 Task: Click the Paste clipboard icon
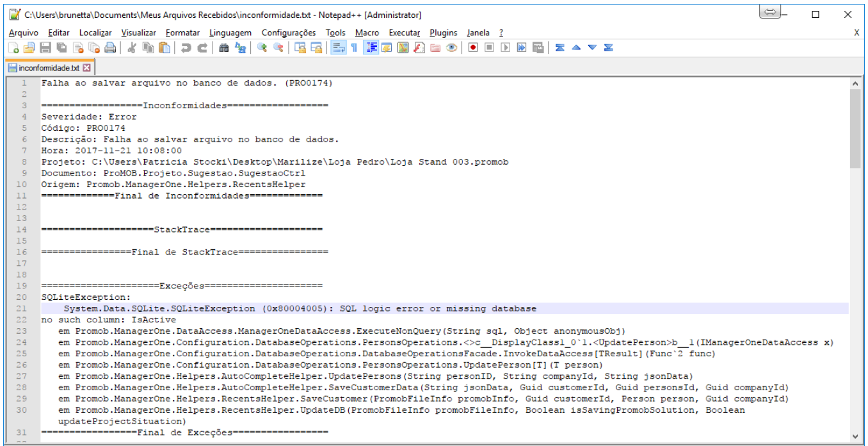point(165,47)
